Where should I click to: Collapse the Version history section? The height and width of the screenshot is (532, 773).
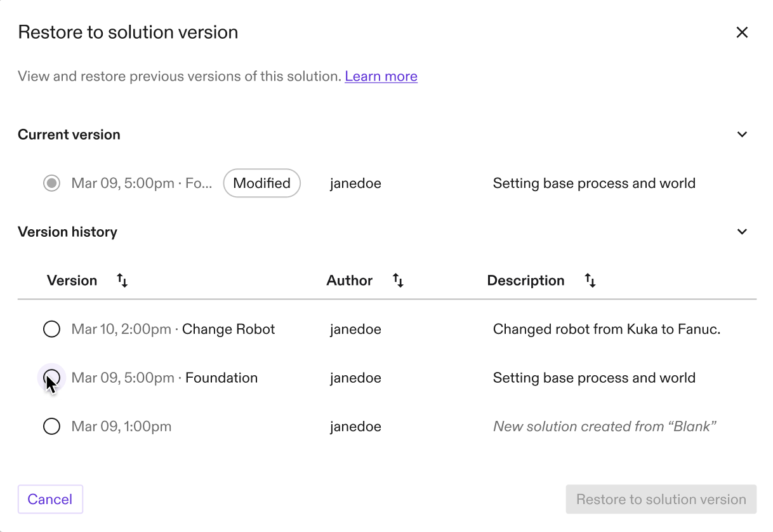(x=741, y=231)
